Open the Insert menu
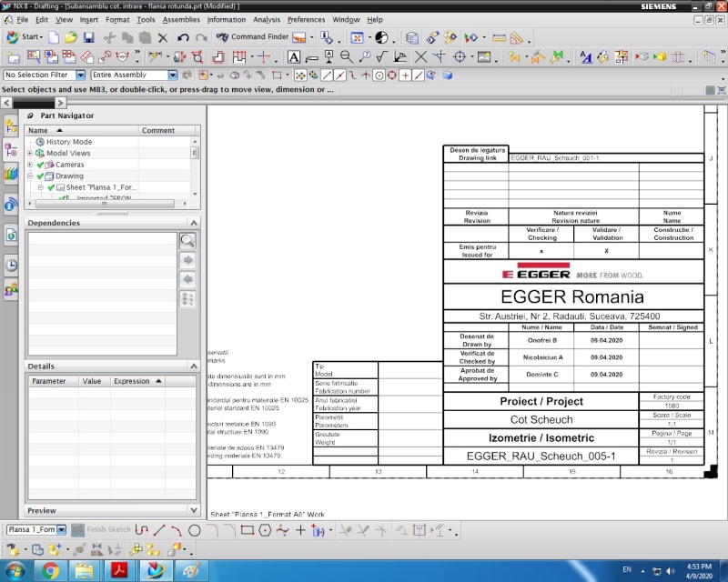Image resolution: width=728 pixels, height=582 pixels. (88, 19)
